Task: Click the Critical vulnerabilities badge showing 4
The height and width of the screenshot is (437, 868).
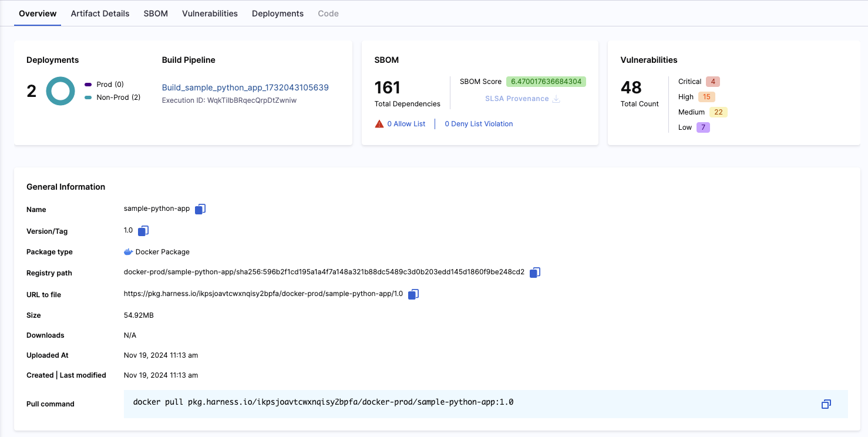Action: click(x=713, y=82)
